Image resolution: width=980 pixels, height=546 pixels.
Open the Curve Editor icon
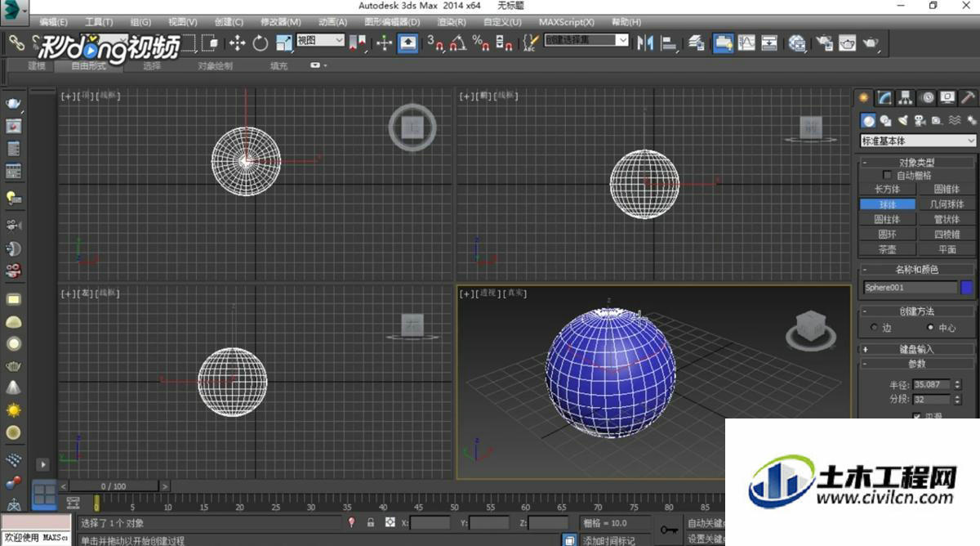click(746, 43)
